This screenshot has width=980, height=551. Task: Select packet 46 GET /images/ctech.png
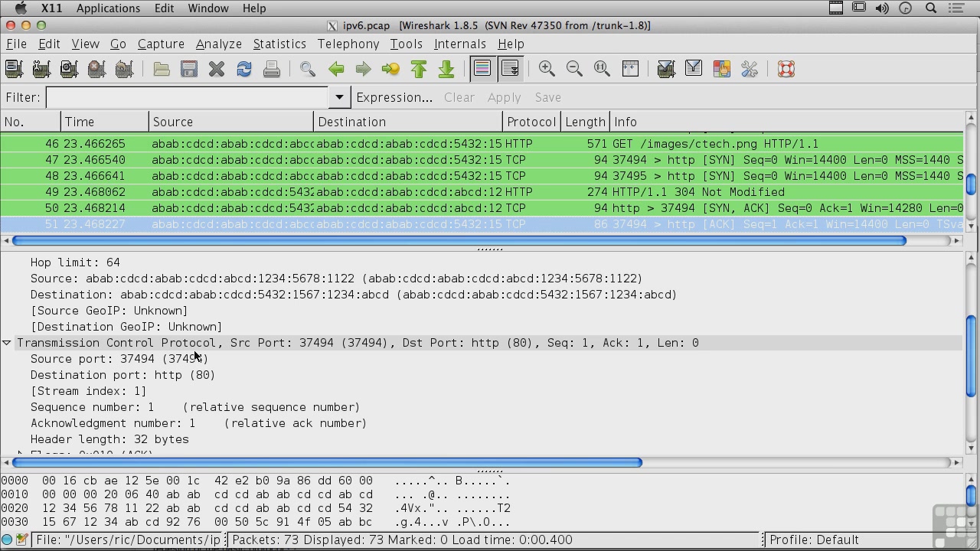coord(482,144)
